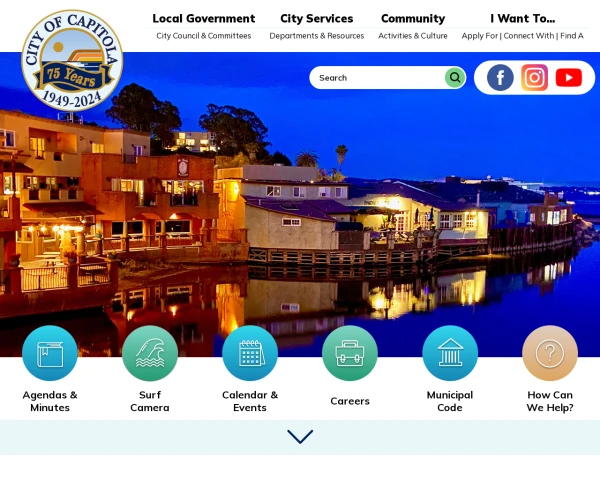This screenshot has width=600, height=480.
Task: Click the down chevron to scroll
Action: [x=300, y=437]
